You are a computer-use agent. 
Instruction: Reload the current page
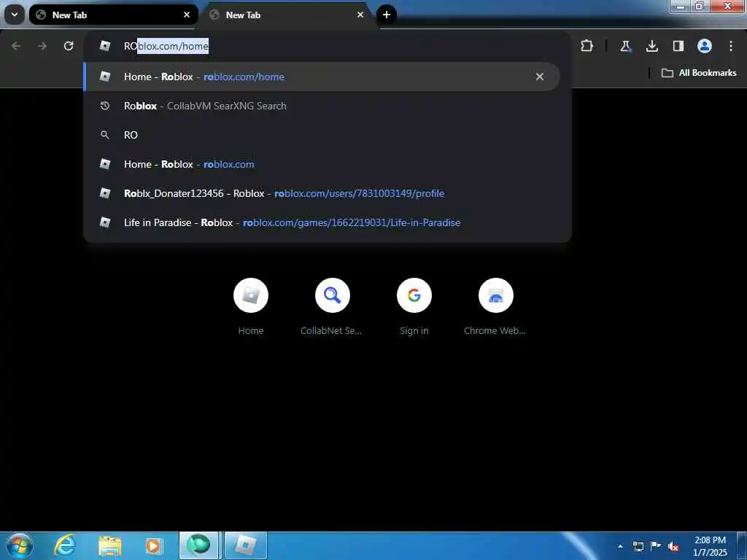pos(69,46)
